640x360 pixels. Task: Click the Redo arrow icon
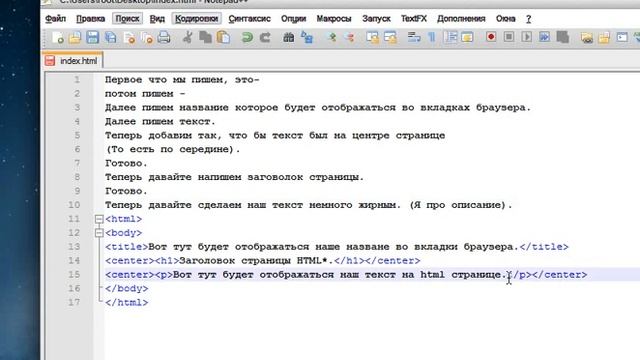[265, 38]
